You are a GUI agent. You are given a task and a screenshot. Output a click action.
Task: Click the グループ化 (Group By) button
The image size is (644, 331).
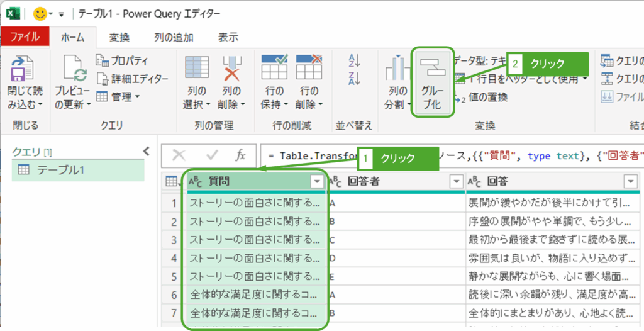click(431, 82)
